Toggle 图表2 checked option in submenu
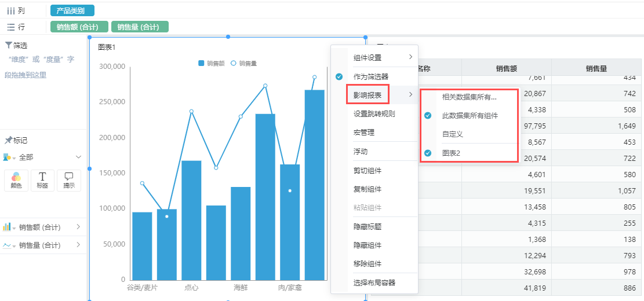The image size is (644, 301). point(428,153)
